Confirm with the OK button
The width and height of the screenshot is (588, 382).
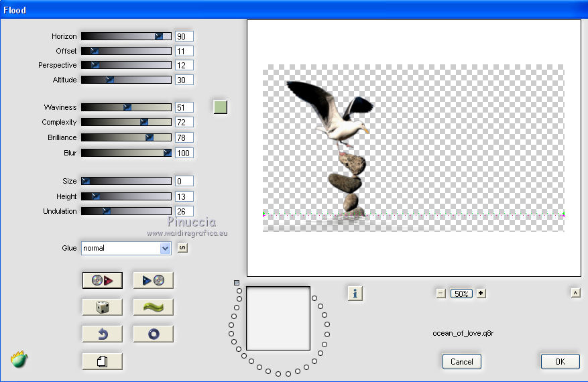[x=561, y=361]
